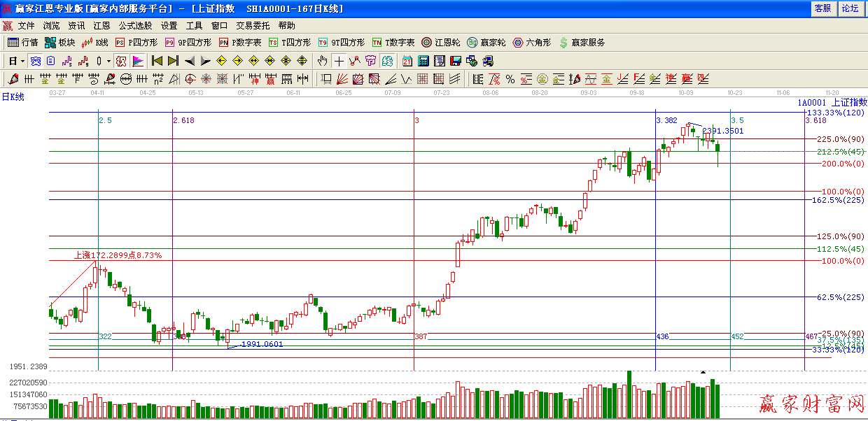Open the 江恩 menu
This screenshot has height=421, width=868.
point(102,25)
